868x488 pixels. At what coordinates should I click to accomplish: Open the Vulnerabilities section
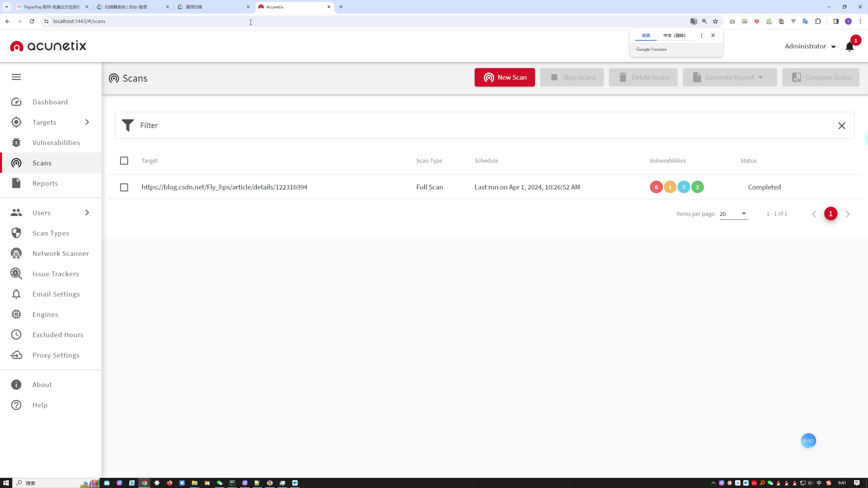(x=56, y=143)
